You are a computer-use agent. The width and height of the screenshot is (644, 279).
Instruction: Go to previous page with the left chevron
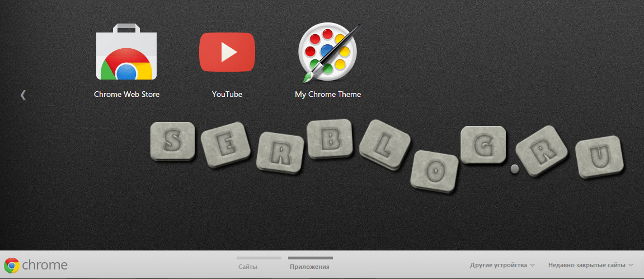(23, 95)
